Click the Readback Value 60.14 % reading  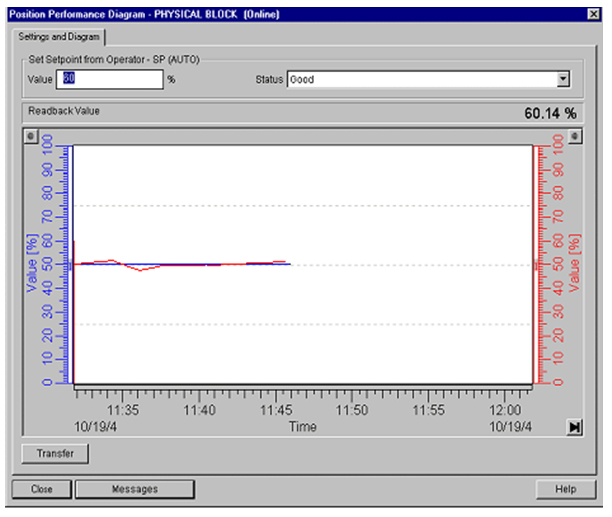[550, 114]
